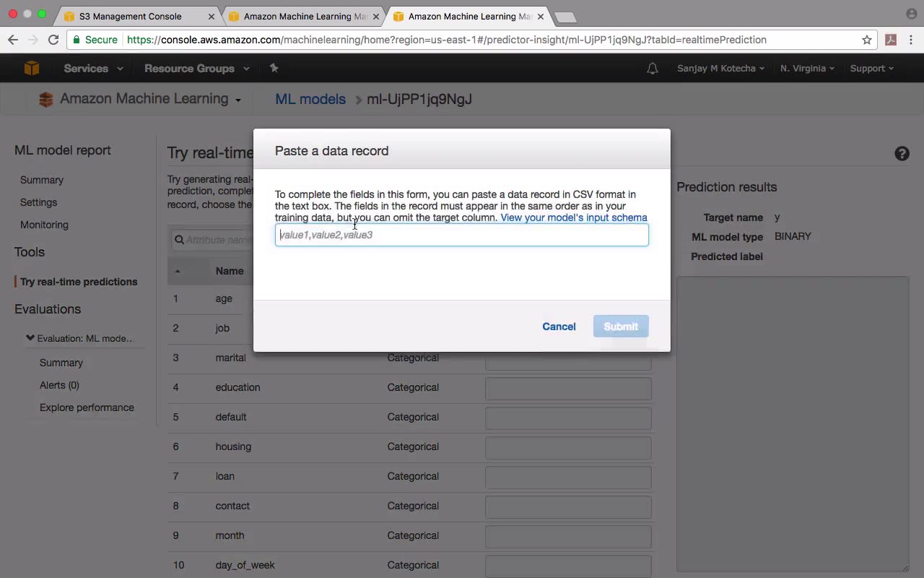Click the 'housing' attribute name
The width and height of the screenshot is (924, 578).
coord(233,447)
